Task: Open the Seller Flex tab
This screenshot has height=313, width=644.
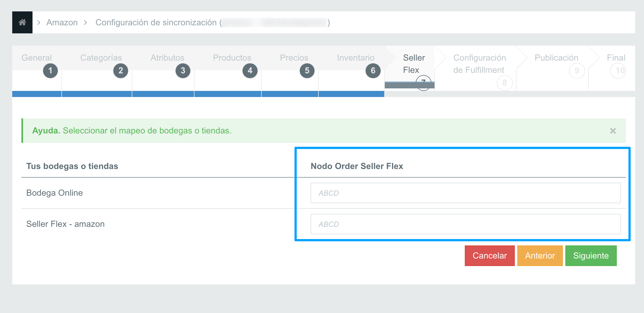Action: 414,64
